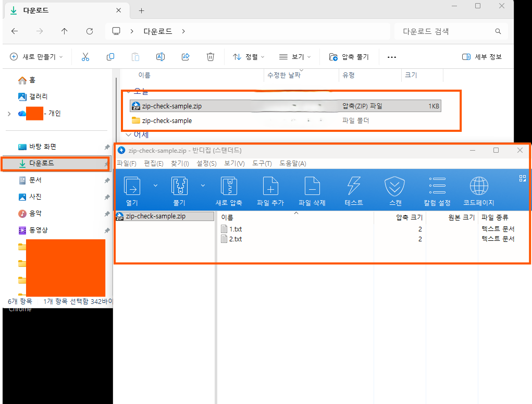Screen dimensions: 532x404
Task: Click the 다운로드 검색 search field
Action: click(451, 31)
